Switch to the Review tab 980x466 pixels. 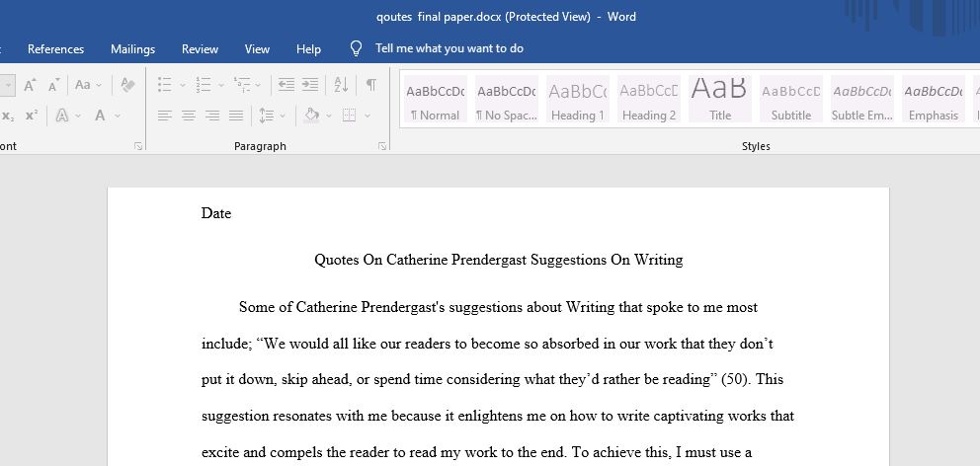tap(200, 48)
